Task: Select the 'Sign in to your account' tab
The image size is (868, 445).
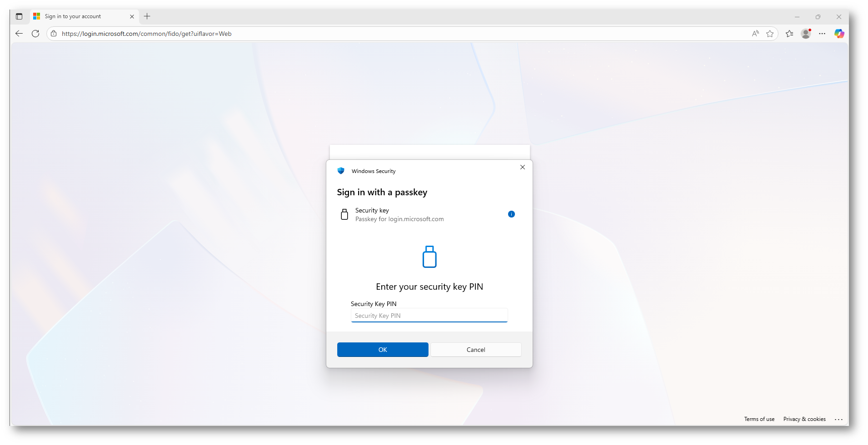Action: coord(84,16)
